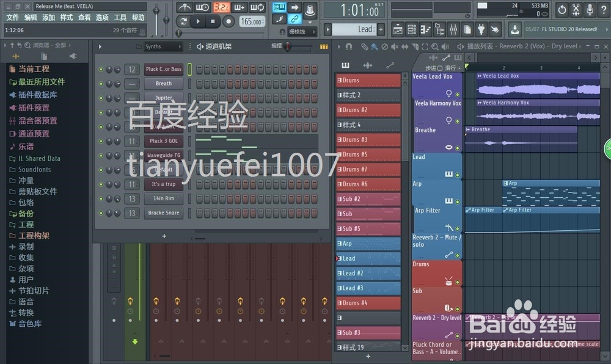The height and width of the screenshot is (364, 611).
Task: Select the playlist zoom magnifier tool
Action: [x=435, y=46]
